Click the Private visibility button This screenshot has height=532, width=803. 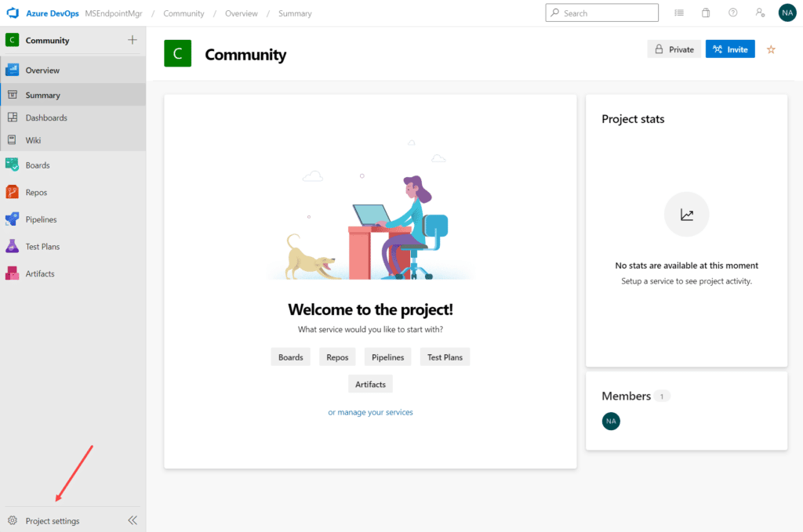coord(674,49)
